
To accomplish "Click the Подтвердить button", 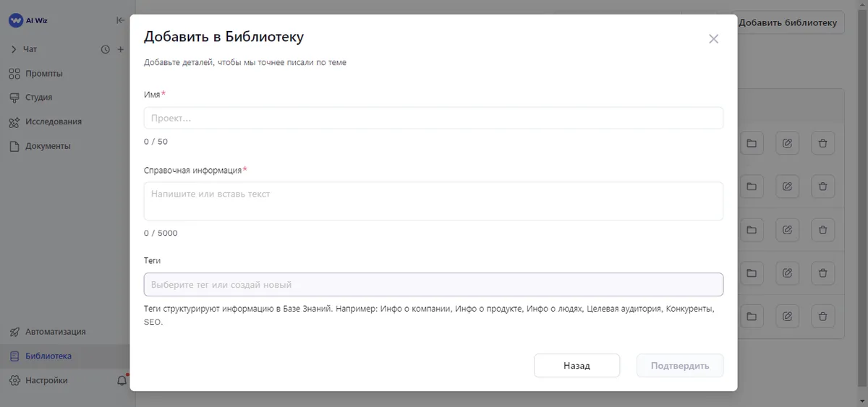I will click(x=679, y=366).
